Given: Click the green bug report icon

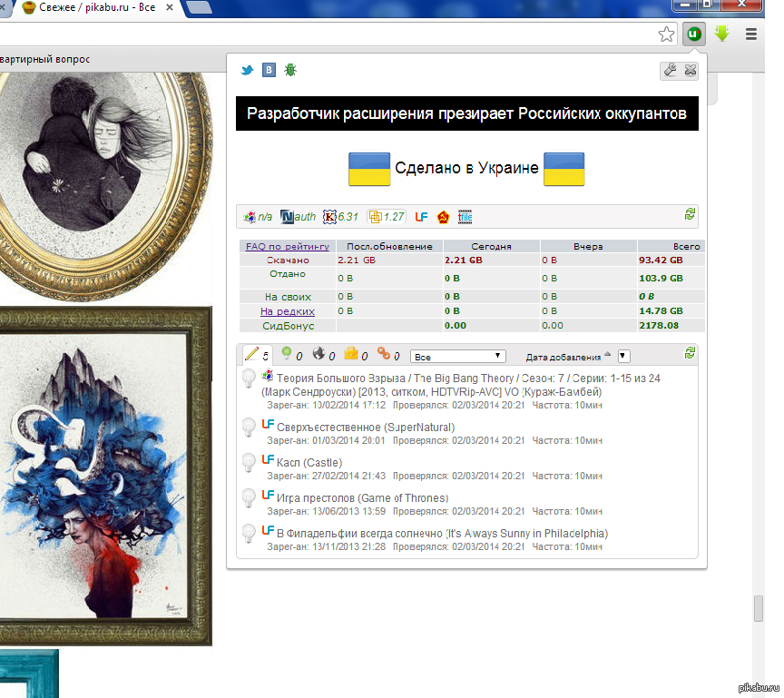Looking at the screenshot, I should pos(290,70).
